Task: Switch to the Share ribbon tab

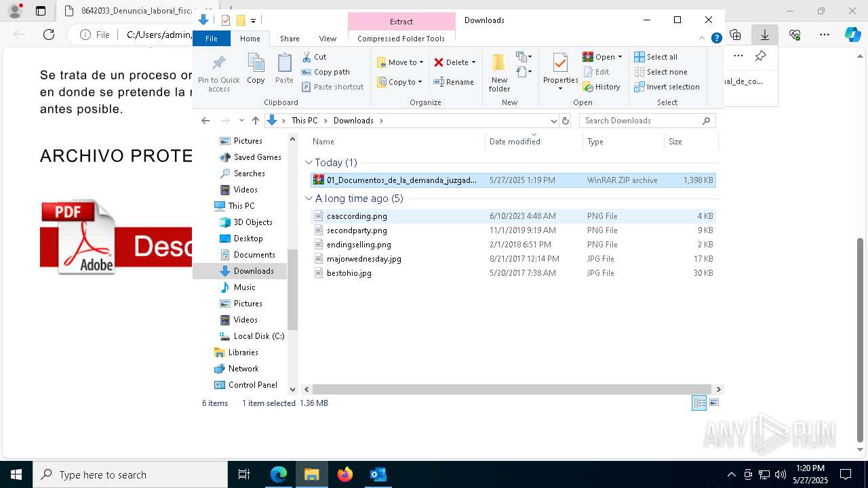Action: coord(290,39)
